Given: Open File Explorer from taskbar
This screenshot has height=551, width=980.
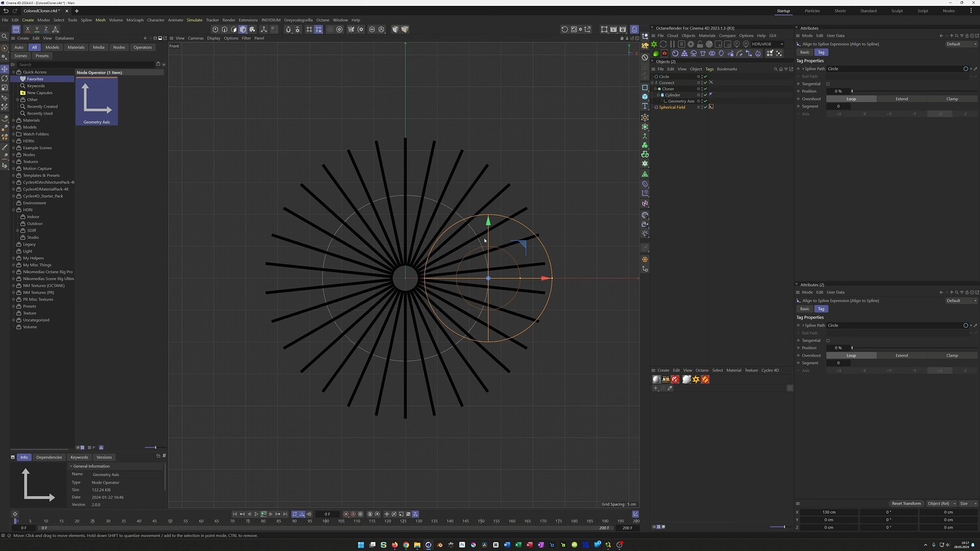Looking at the screenshot, I should point(417,544).
